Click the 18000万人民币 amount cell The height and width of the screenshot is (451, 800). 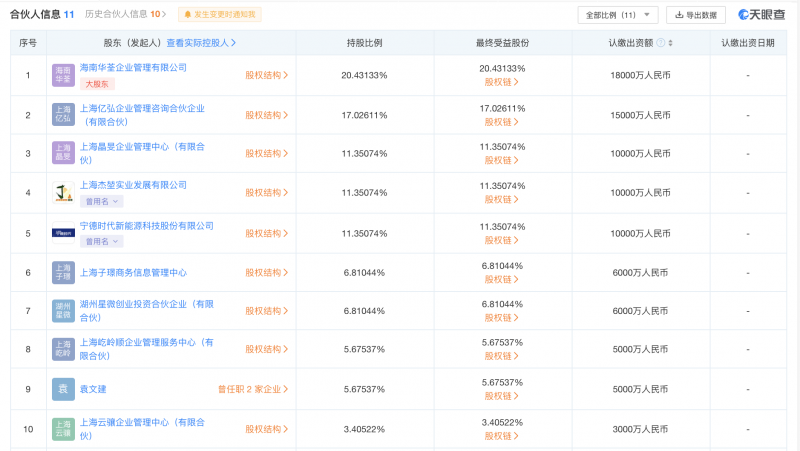[640, 75]
